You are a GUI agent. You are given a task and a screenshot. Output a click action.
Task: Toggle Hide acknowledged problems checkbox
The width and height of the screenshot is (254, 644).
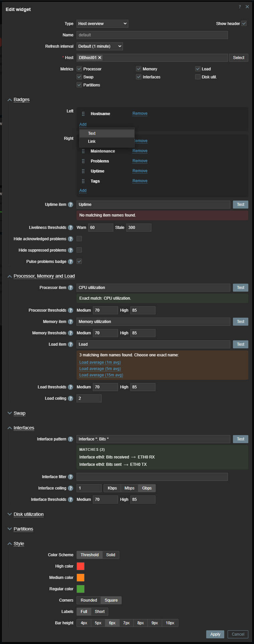click(x=79, y=239)
